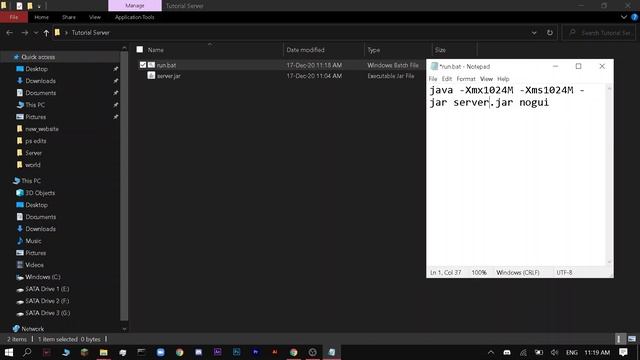The height and width of the screenshot is (360, 640).
Task: Open Notepad File menu
Action: coord(433,79)
